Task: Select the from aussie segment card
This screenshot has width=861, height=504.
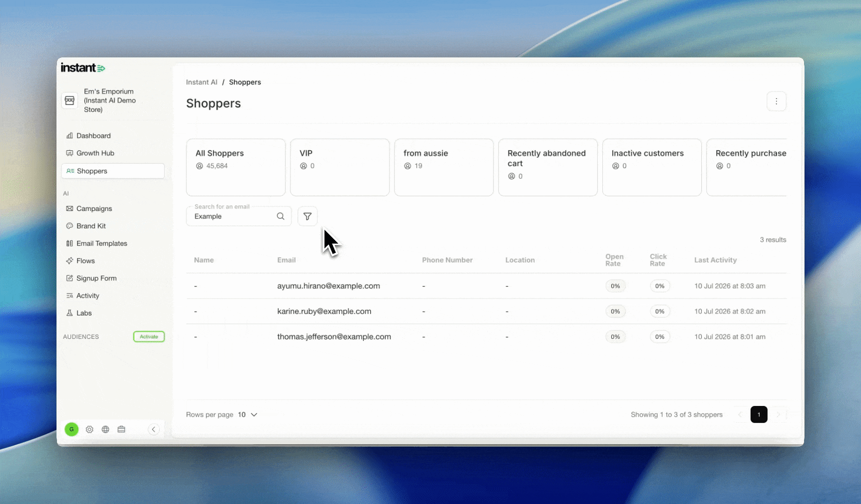Action: 444,167
